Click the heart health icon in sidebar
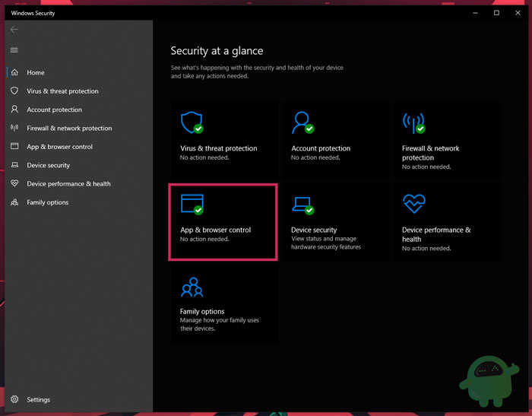 (x=14, y=183)
